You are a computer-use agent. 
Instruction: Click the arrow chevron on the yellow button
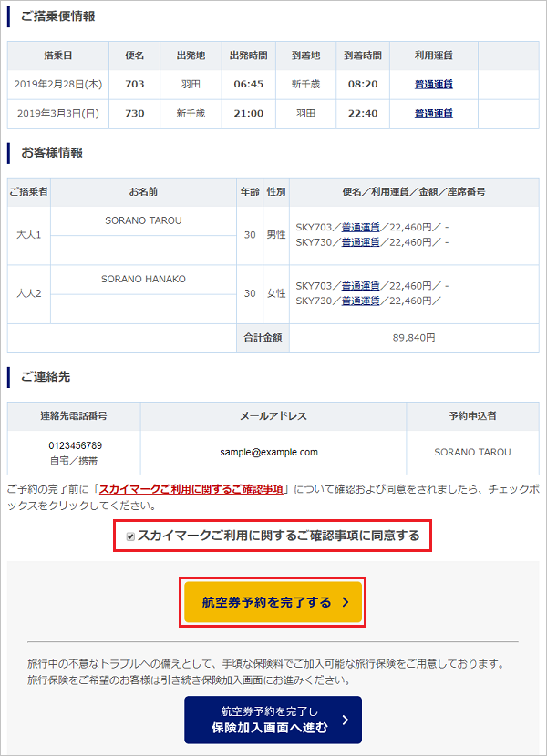pyautogui.click(x=345, y=602)
